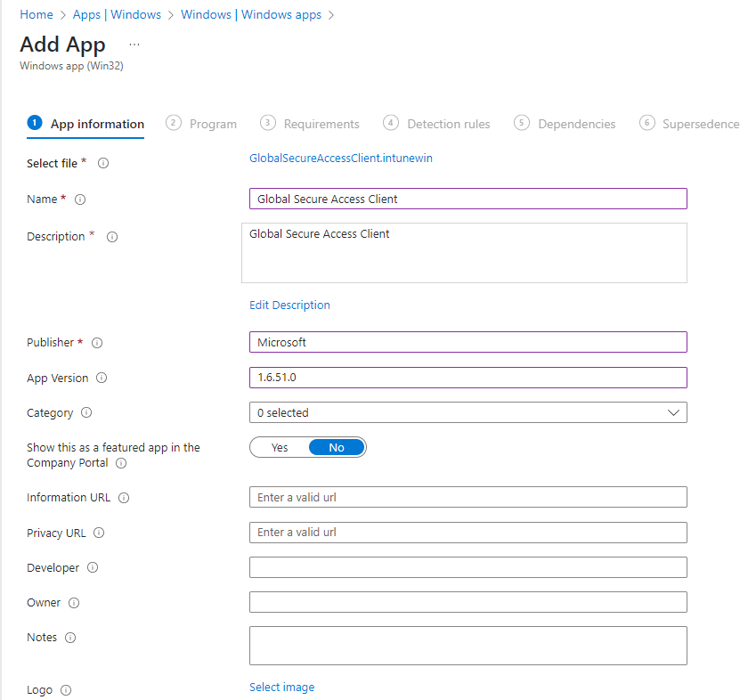Viewport: 748px width, 700px height.
Task: Click the Category info icon
Action: pyautogui.click(x=86, y=412)
